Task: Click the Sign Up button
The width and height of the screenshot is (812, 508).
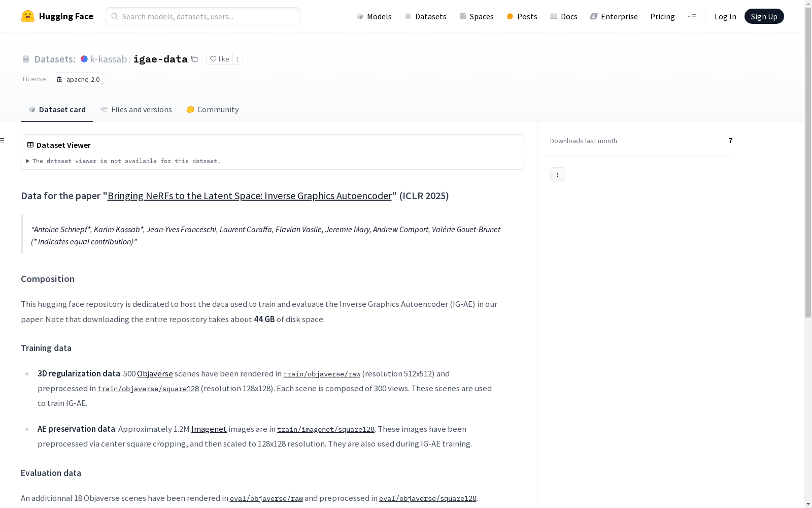Action: click(764, 16)
